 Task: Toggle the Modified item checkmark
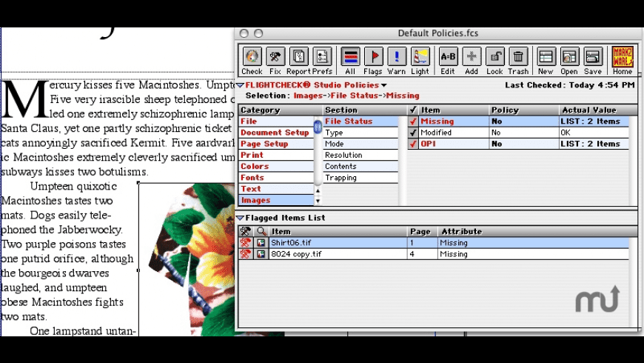(x=413, y=133)
